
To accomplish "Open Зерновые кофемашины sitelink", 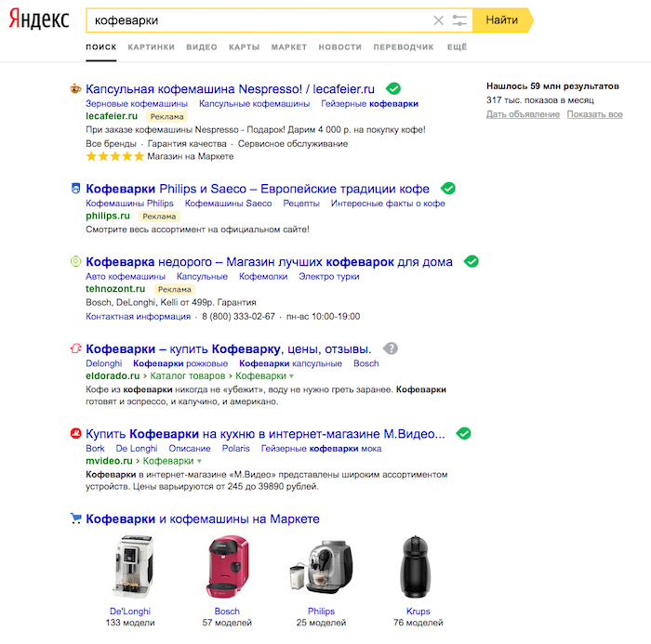I will point(137,103).
